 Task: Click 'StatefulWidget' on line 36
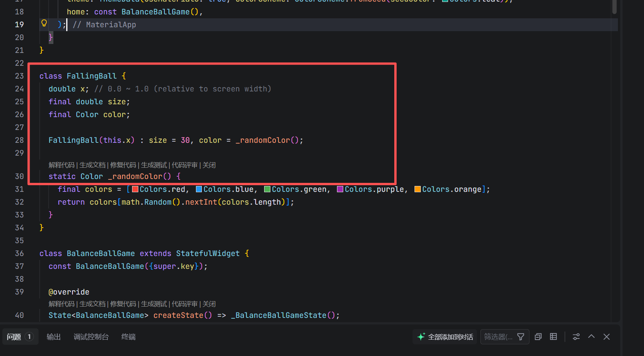208,253
